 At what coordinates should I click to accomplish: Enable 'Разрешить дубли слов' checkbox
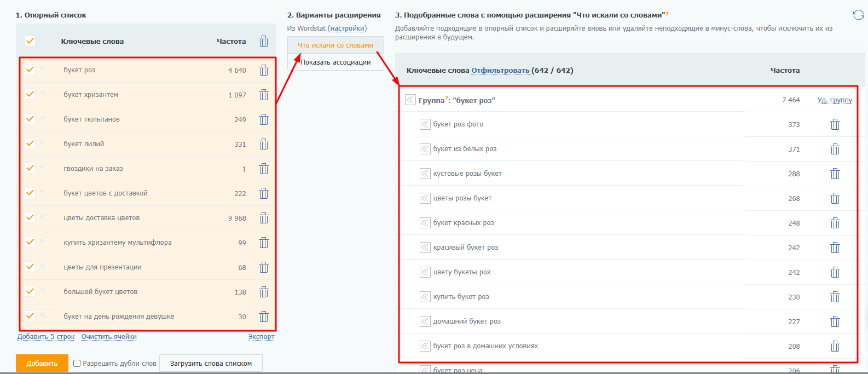77,363
